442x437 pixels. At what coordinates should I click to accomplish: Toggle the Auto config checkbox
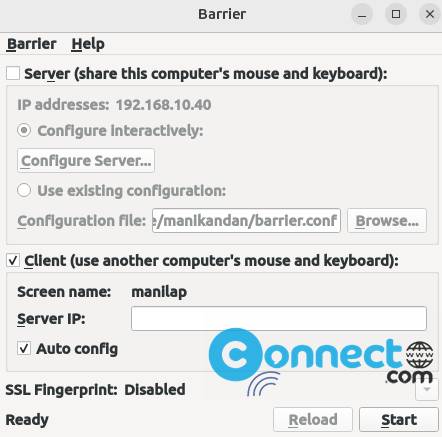coord(24,349)
